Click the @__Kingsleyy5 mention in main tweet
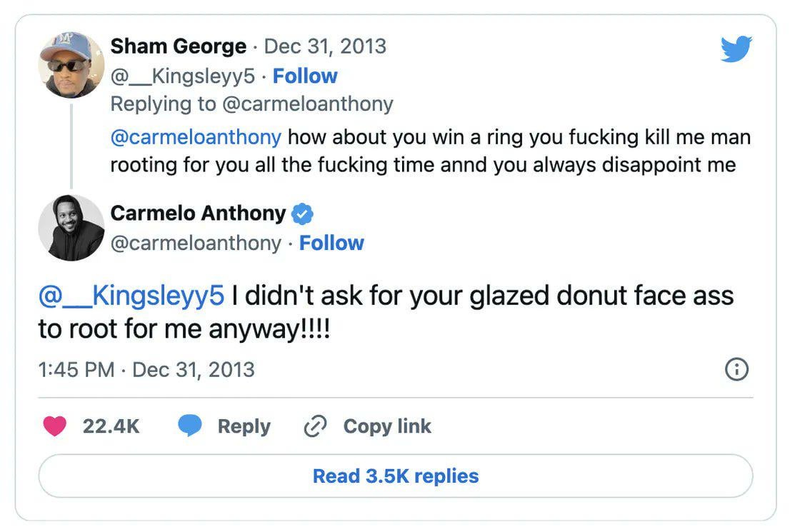Viewport: 800px width, 532px height. pyautogui.click(x=131, y=296)
